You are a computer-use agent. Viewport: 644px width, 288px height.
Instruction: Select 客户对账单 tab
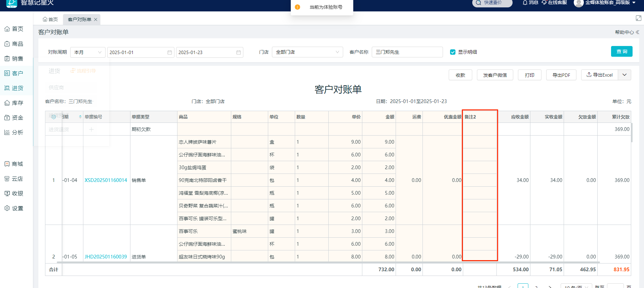click(80, 19)
